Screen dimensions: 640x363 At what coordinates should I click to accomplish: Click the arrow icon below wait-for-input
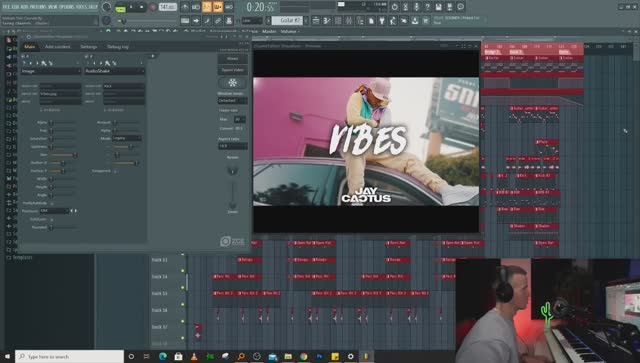(x=196, y=20)
